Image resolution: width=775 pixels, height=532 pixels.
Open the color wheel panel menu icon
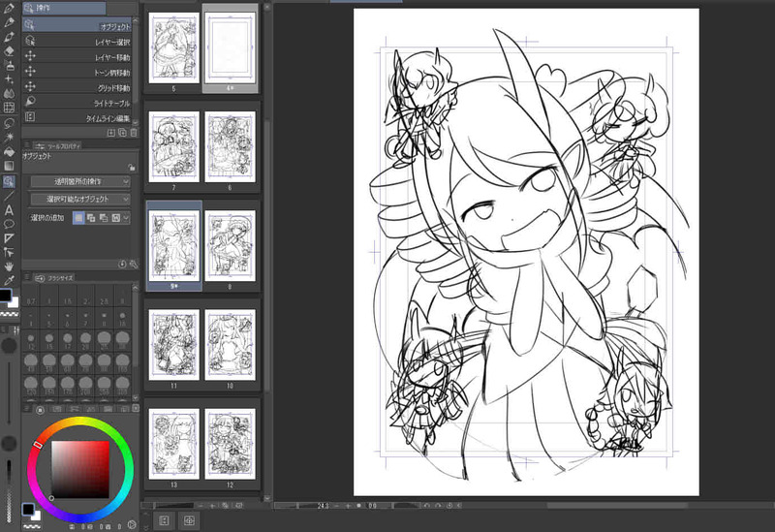point(27,409)
